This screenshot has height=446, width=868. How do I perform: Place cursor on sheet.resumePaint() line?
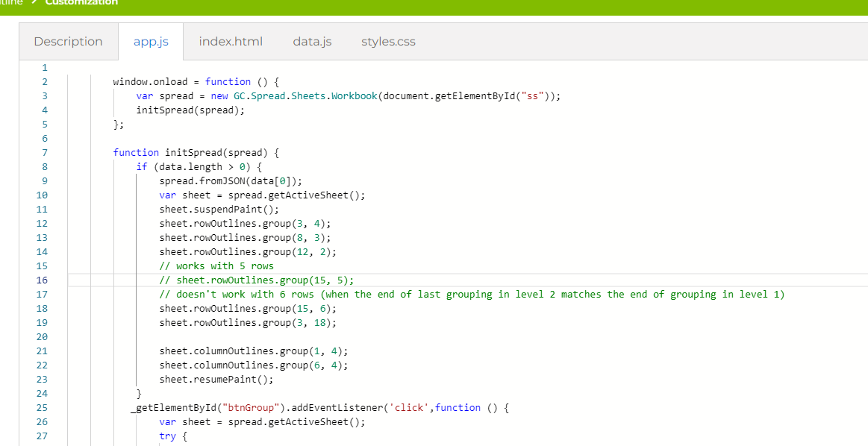pyautogui.click(x=216, y=379)
